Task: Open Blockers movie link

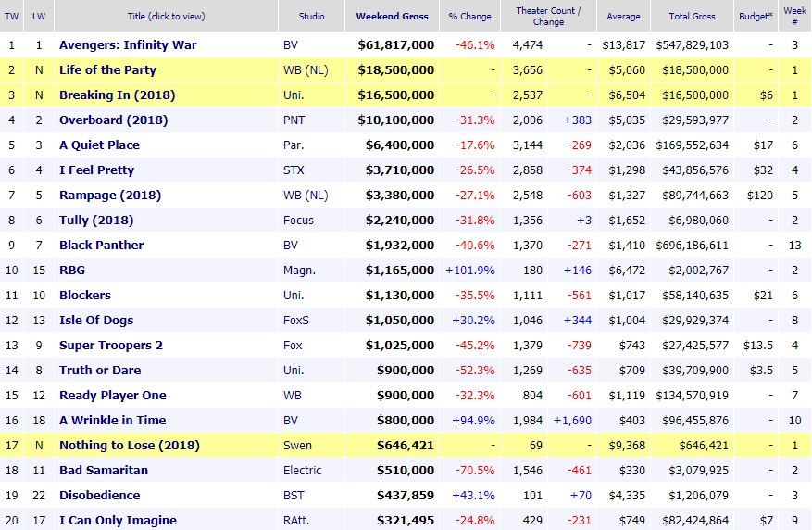Action: pyautogui.click(x=85, y=296)
